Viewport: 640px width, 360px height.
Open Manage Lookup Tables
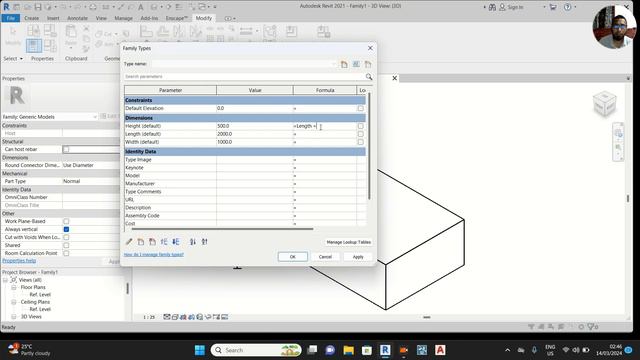(x=349, y=242)
